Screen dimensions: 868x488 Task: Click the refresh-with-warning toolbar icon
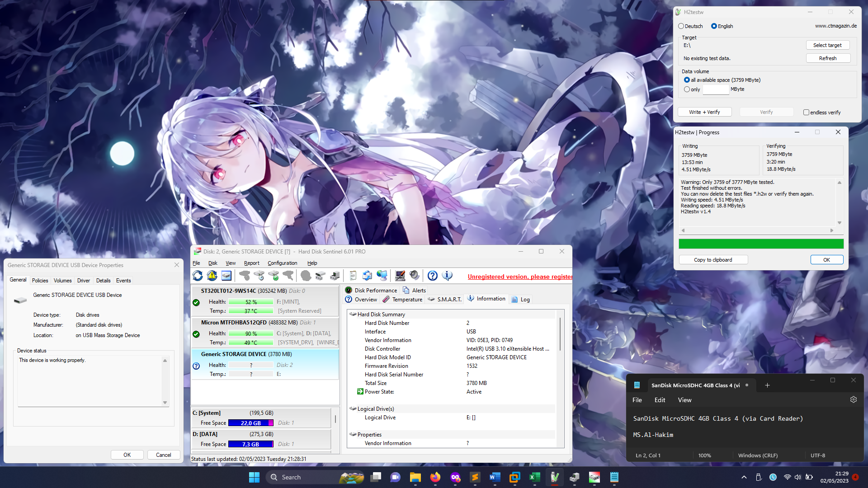point(212,275)
